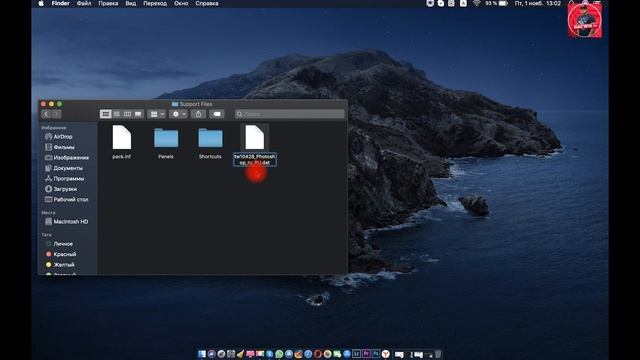Click the Panels folder name label
This screenshot has width=640, height=360.
166,156
